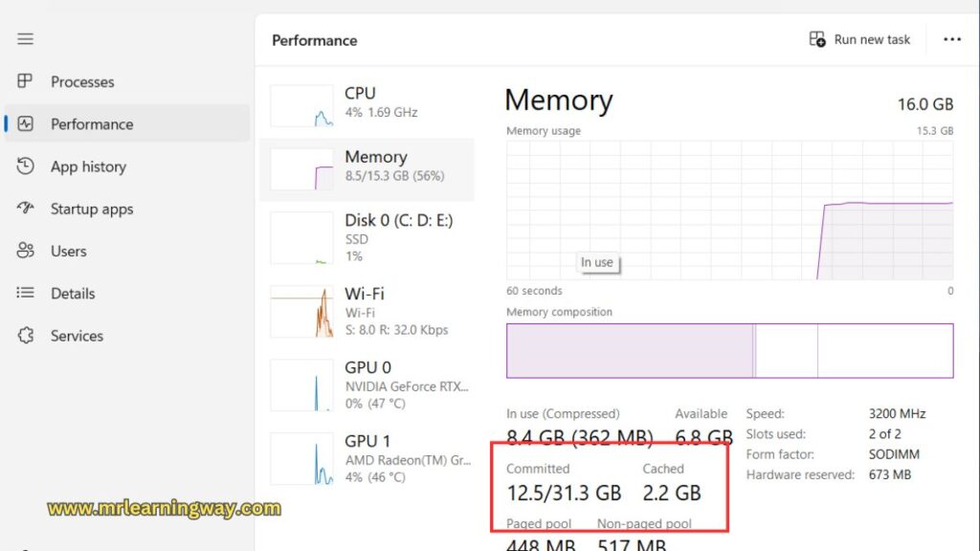Click the Memory usage graph area
This screenshot has width=980, height=551.
click(x=729, y=209)
